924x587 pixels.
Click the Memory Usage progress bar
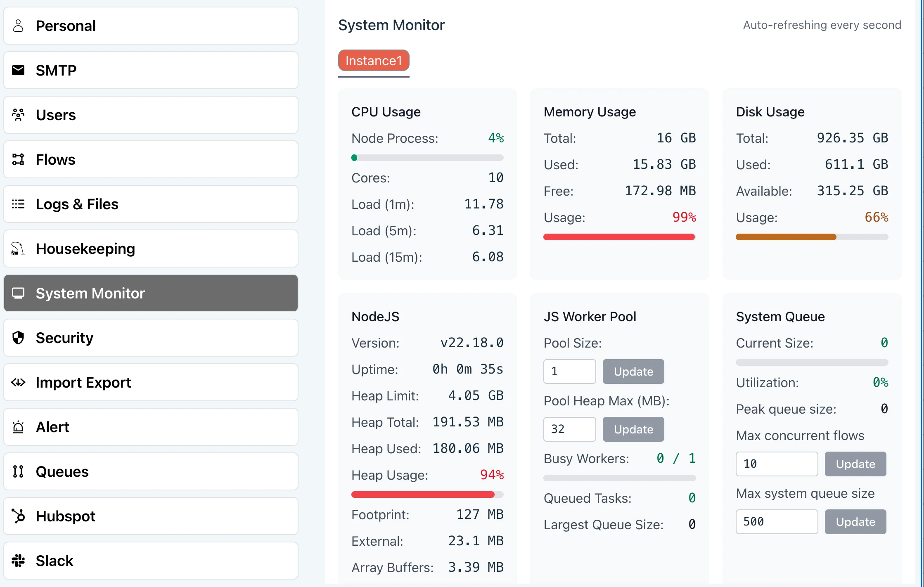(x=619, y=237)
